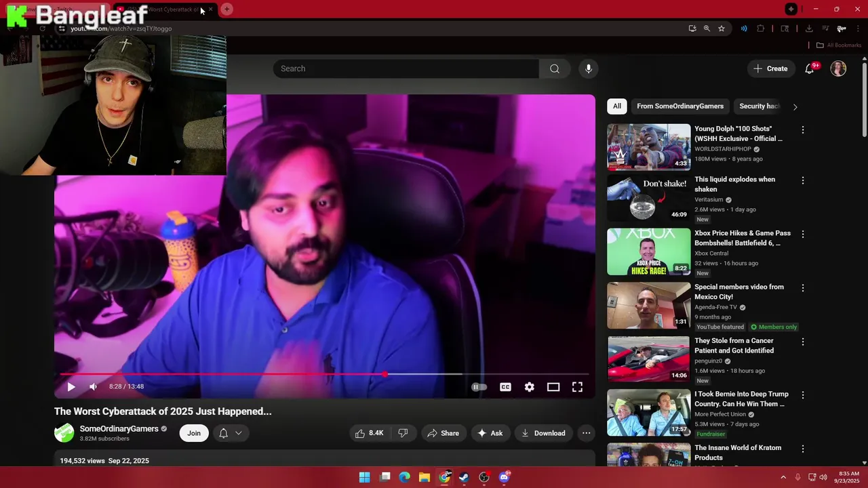Open media controls icon in toolbar

pos(825,28)
